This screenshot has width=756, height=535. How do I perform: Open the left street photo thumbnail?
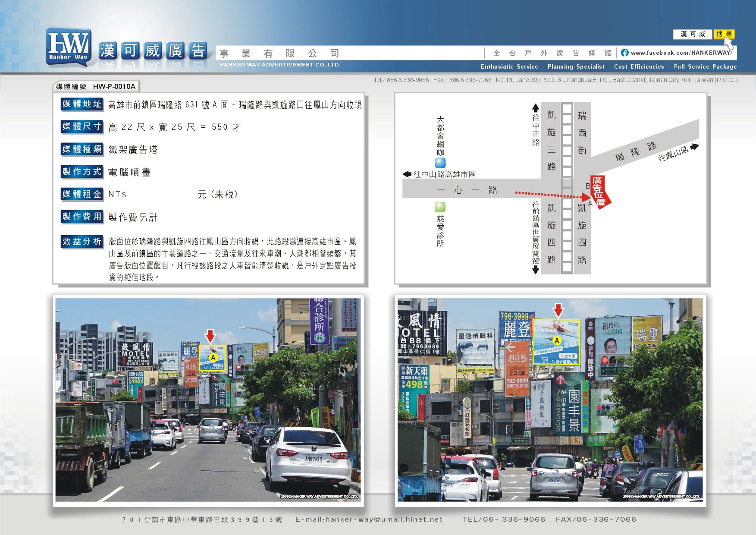coord(208,400)
